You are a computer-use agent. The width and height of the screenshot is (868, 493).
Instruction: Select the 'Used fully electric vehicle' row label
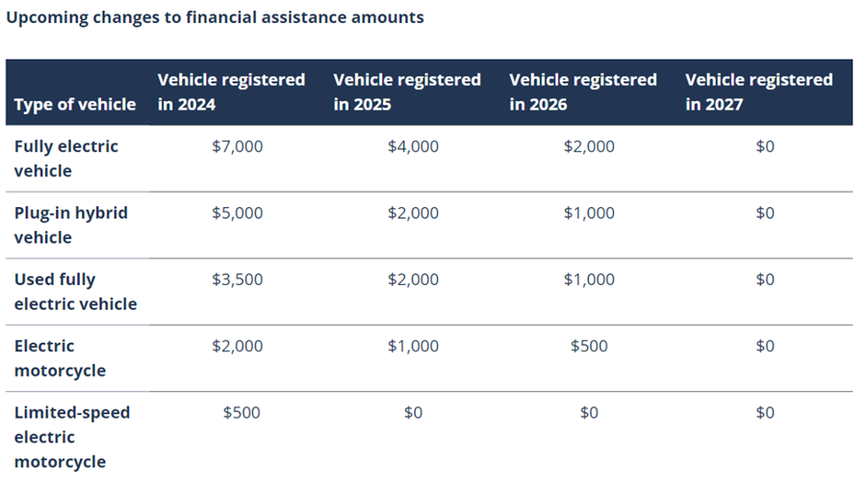point(75,292)
